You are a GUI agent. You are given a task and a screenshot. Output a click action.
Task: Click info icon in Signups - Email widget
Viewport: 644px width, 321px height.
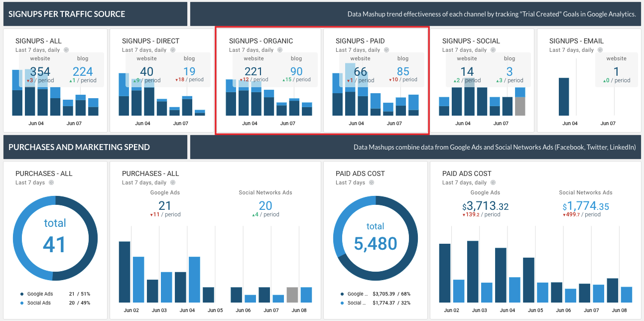pos(600,50)
